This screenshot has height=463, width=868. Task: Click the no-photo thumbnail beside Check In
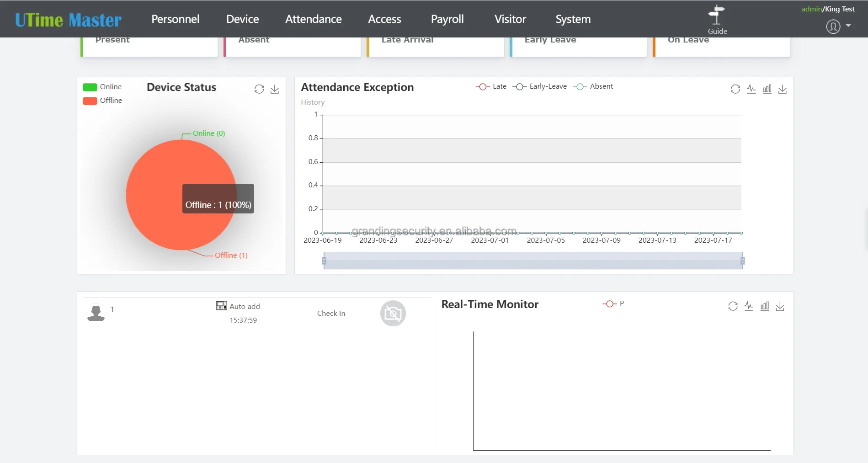(x=393, y=314)
